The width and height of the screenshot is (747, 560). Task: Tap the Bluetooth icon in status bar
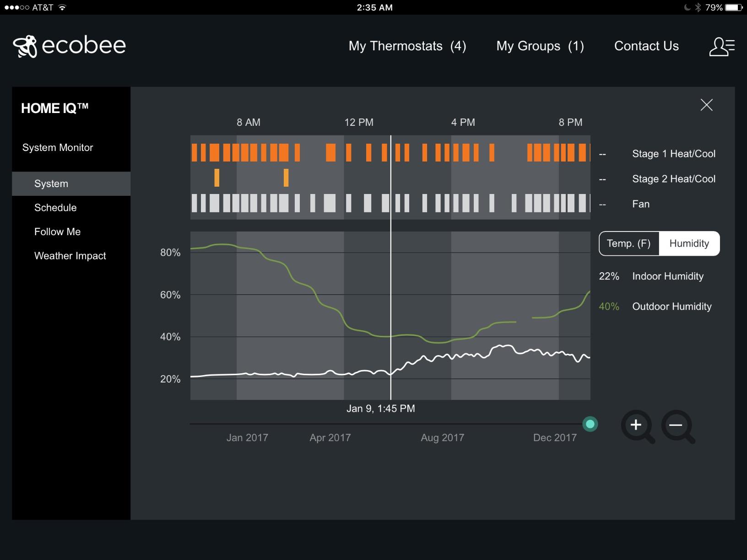tap(698, 7)
